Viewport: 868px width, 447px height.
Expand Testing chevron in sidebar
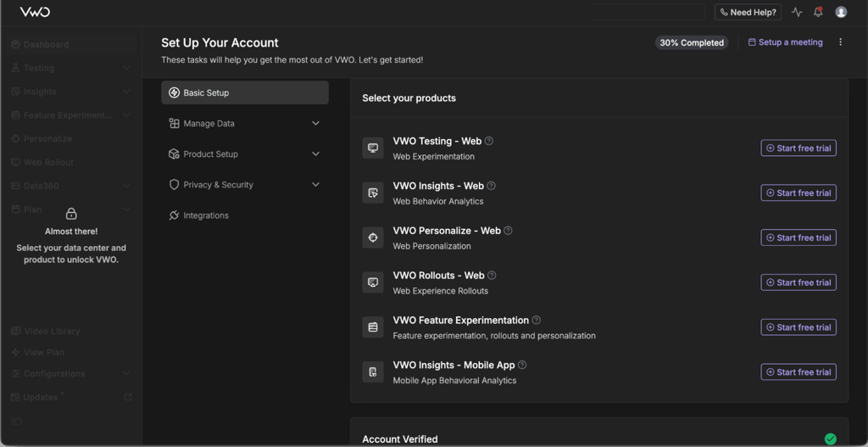126,68
